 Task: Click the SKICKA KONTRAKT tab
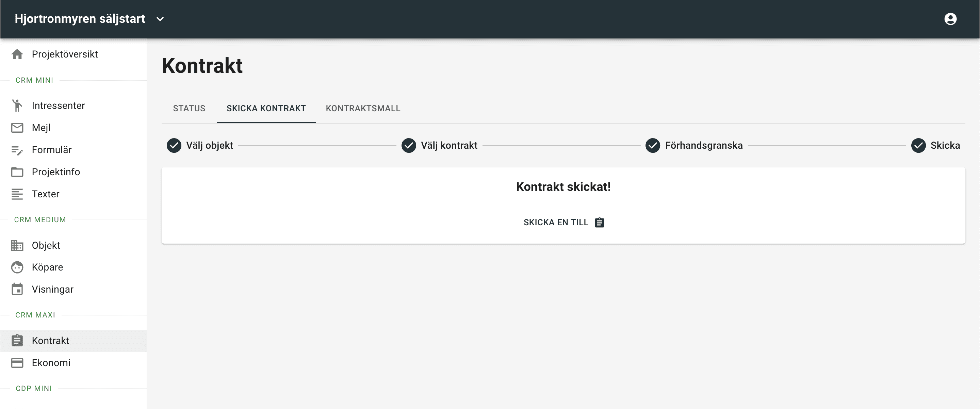pyautogui.click(x=266, y=109)
